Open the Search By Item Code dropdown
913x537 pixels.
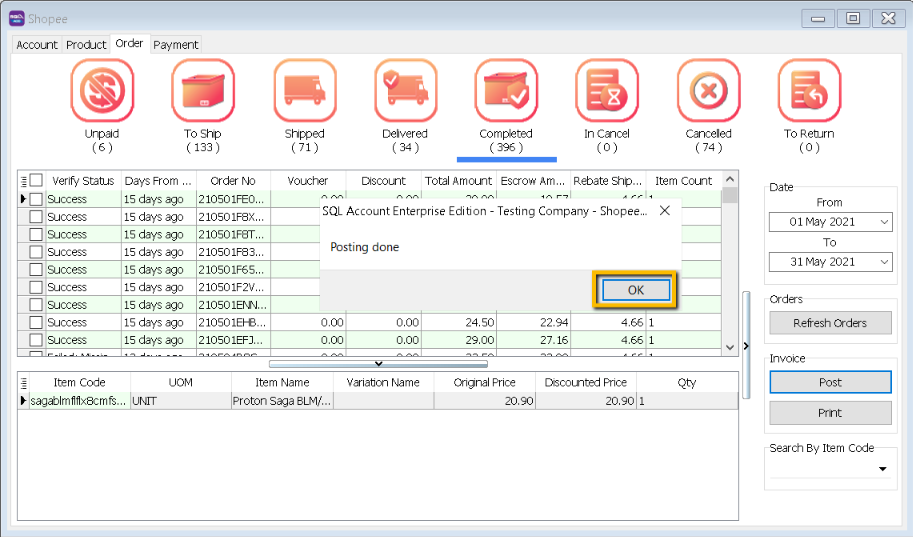pos(883,469)
